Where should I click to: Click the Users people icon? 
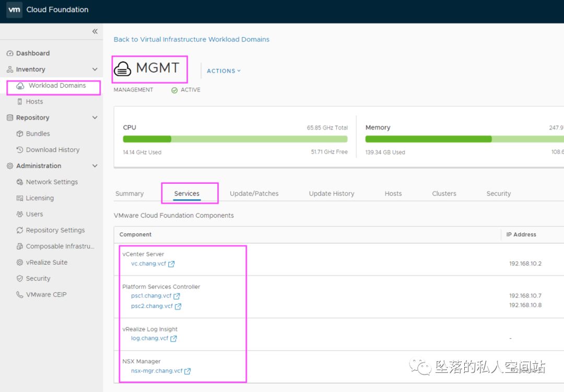(20, 214)
